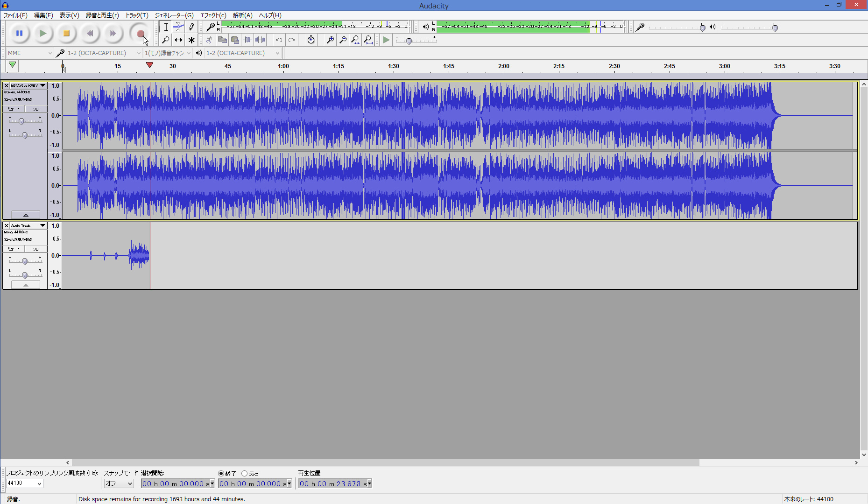Close the MIYAVI vs KREVA track
Screen dimensions: 868x504
coord(7,86)
